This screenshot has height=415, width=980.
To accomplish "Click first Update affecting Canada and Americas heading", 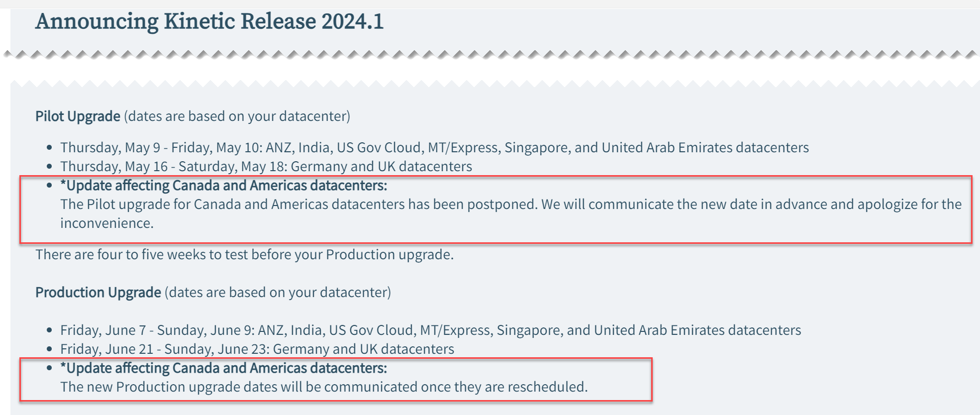I will 223,186.
